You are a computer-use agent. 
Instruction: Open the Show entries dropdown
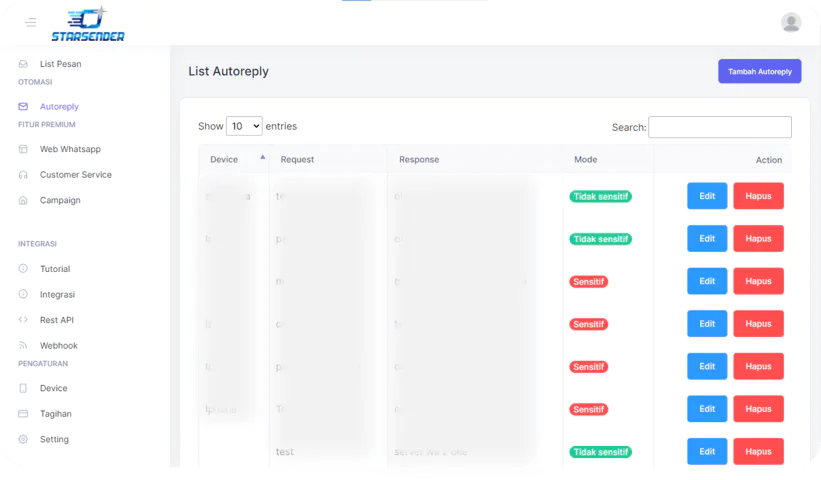click(244, 126)
